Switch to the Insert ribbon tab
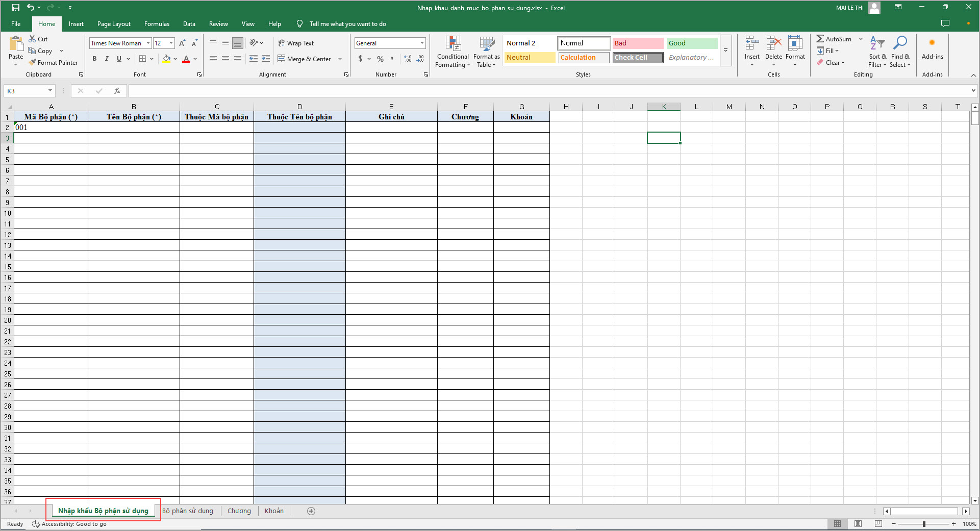Image resolution: width=980 pixels, height=531 pixels. [x=76, y=24]
